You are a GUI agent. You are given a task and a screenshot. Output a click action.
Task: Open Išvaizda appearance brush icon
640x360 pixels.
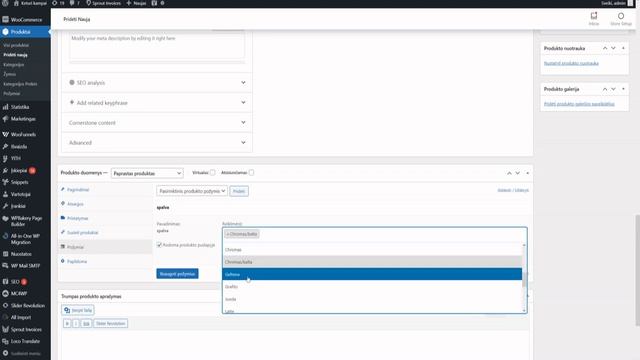tap(5, 146)
